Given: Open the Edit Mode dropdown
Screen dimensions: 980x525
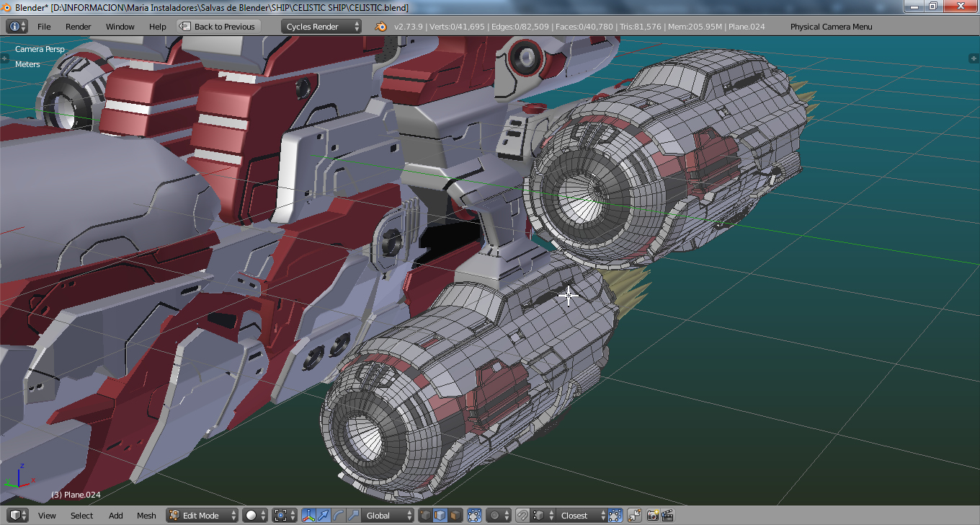Looking at the screenshot, I should pos(202,516).
